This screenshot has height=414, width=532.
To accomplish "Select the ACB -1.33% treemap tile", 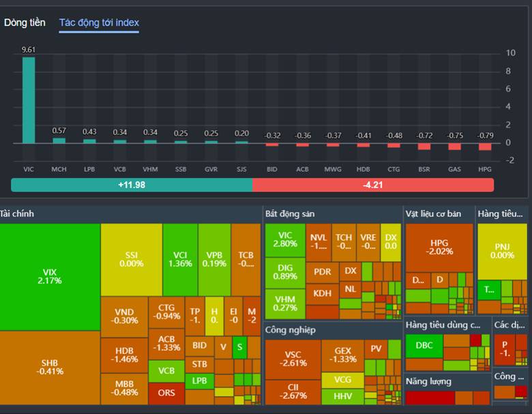I will pyautogui.click(x=166, y=344).
